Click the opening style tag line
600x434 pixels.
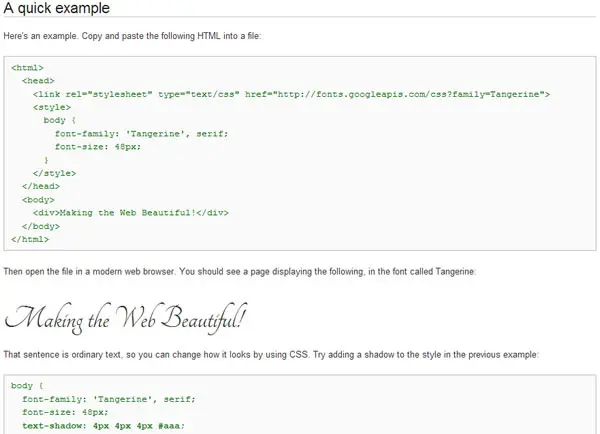point(52,107)
